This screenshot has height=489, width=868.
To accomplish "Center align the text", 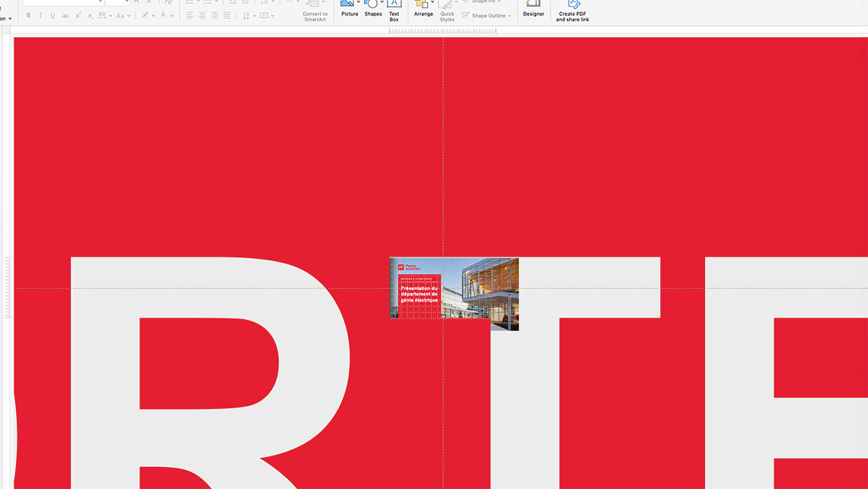I will point(202,15).
